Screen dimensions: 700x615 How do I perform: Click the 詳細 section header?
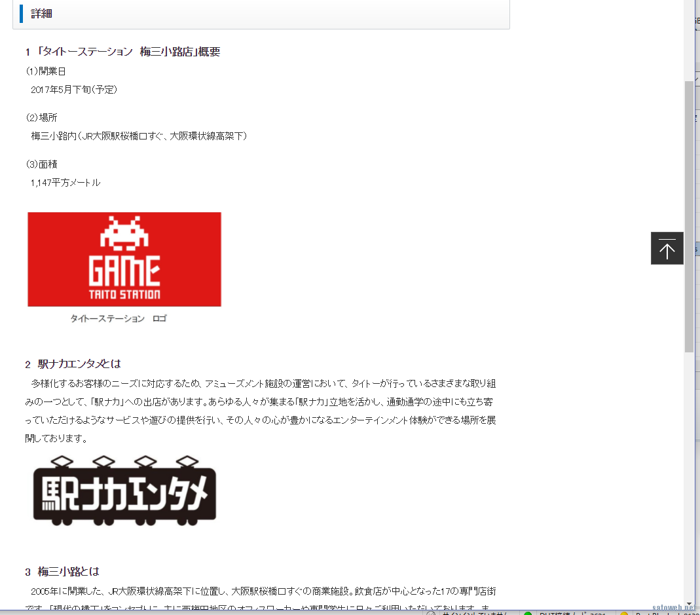261,14
